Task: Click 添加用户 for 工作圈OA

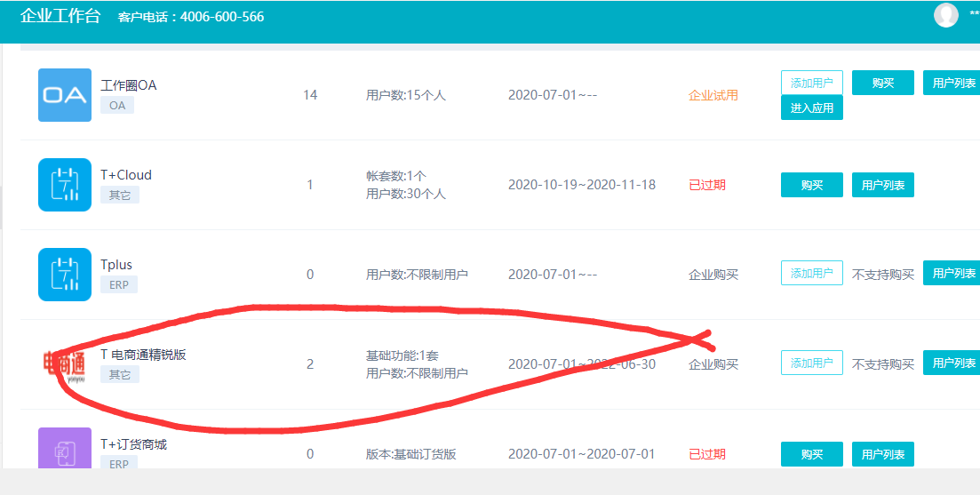Action: [812, 84]
